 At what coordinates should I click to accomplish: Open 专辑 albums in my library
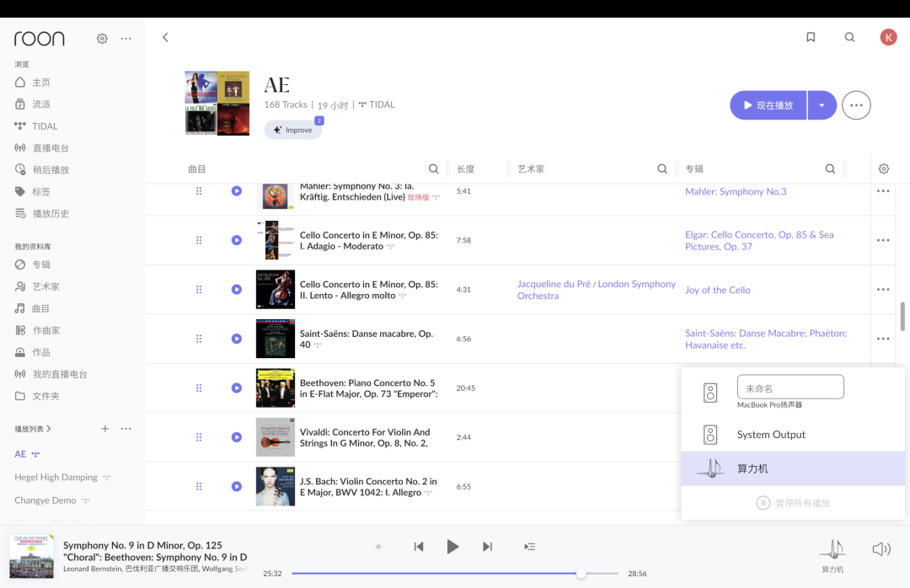33,265
